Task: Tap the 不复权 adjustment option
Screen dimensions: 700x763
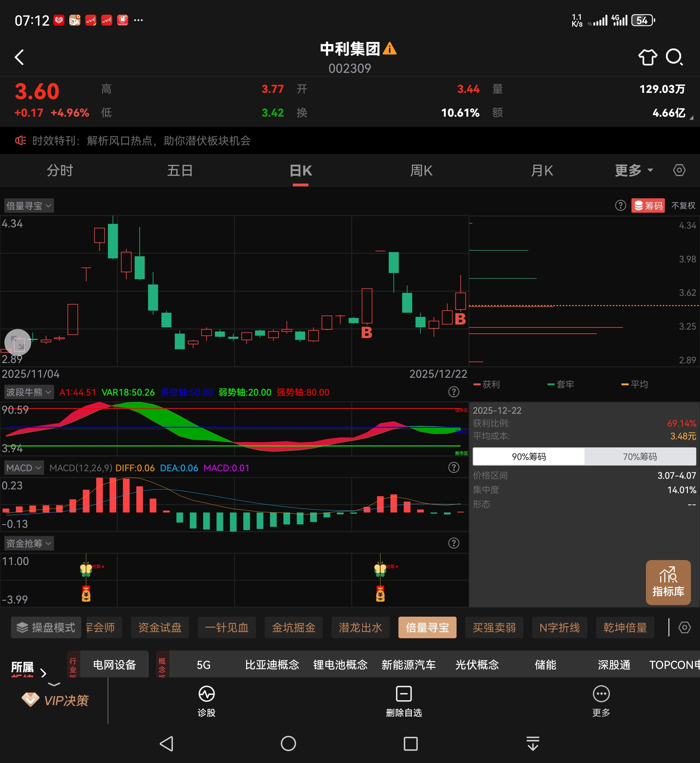Action: point(683,205)
